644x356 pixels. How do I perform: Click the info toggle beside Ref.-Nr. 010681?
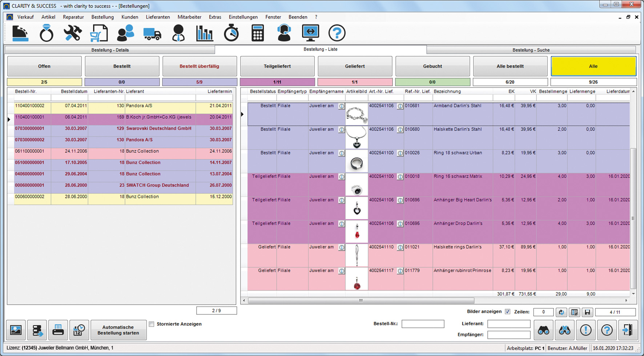point(400,106)
